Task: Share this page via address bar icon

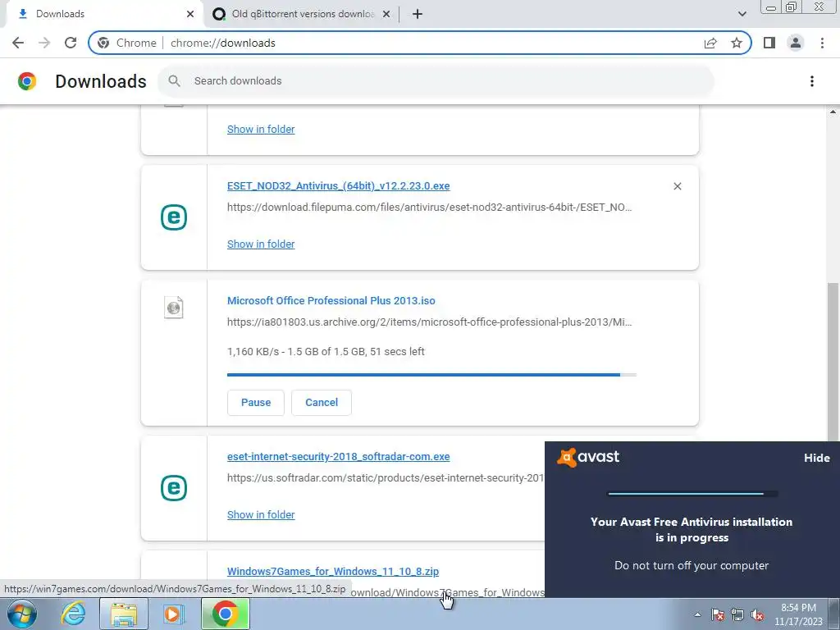Action: 710,43
